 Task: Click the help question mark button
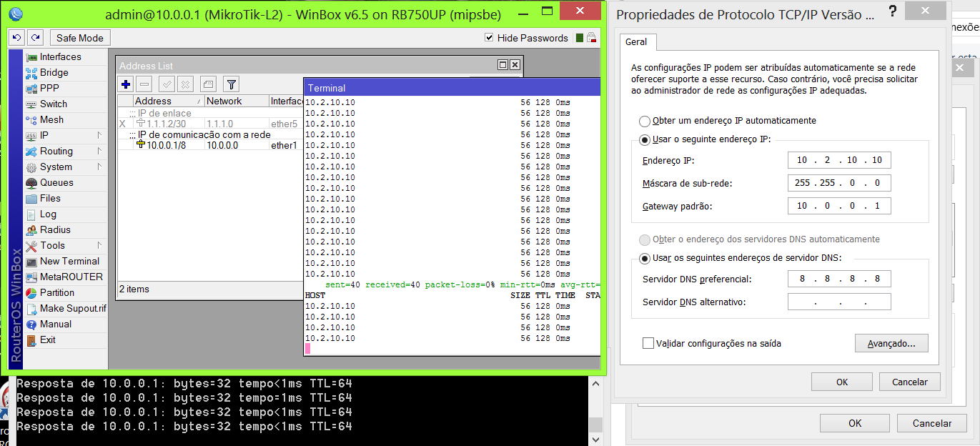click(892, 11)
